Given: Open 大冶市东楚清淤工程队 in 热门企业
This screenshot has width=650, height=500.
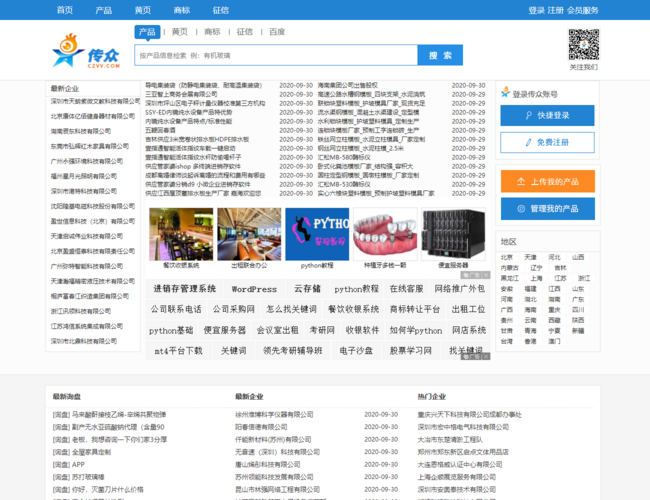Looking at the screenshot, I should point(450,439).
